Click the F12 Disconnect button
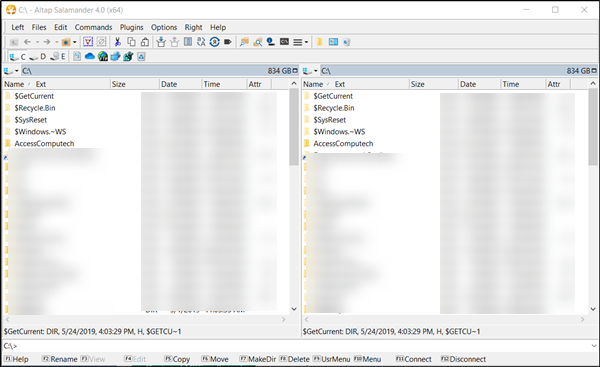600x367 pixels. tap(463, 359)
